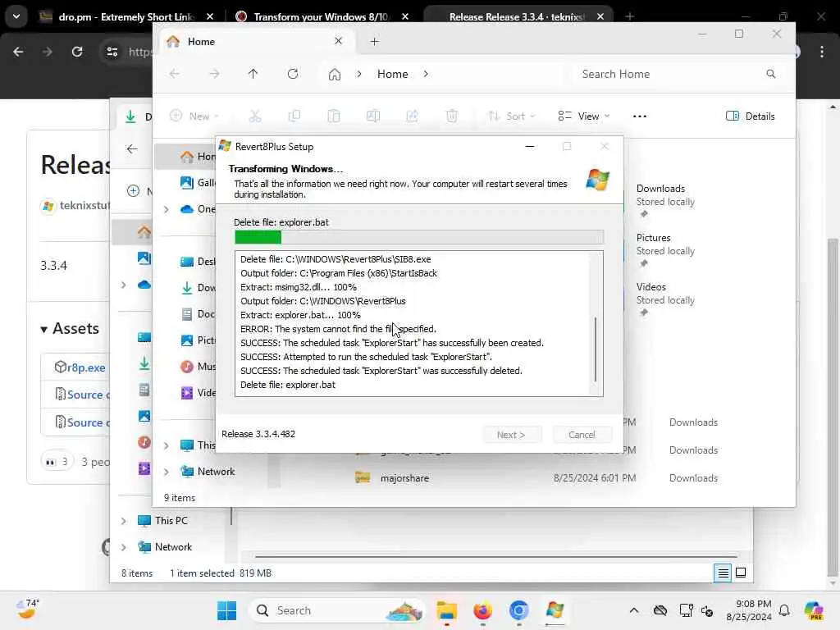Expand the This PC node in front Explorer sidebar
The width and height of the screenshot is (840, 630).
(x=166, y=445)
